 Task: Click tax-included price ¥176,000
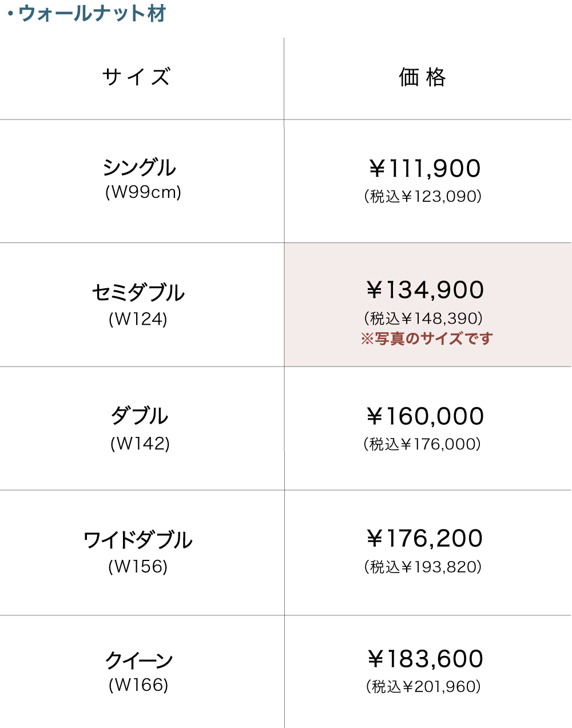pos(422,444)
